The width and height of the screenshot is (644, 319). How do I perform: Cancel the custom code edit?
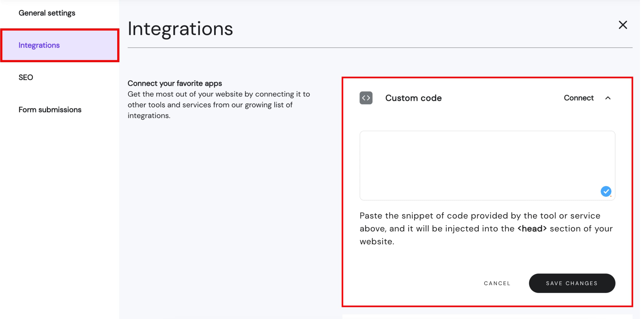pyautogui.click(x=497, y=283)
